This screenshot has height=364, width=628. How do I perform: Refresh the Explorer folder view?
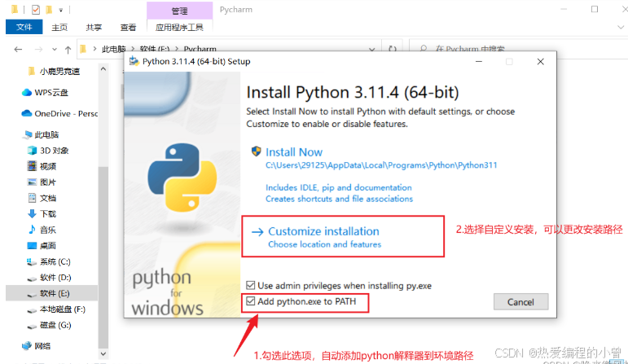(x=393, y=49)
